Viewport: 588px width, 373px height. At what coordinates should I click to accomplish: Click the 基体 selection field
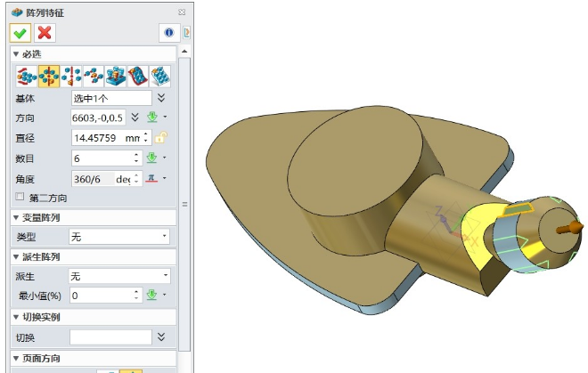coord(111,98)
